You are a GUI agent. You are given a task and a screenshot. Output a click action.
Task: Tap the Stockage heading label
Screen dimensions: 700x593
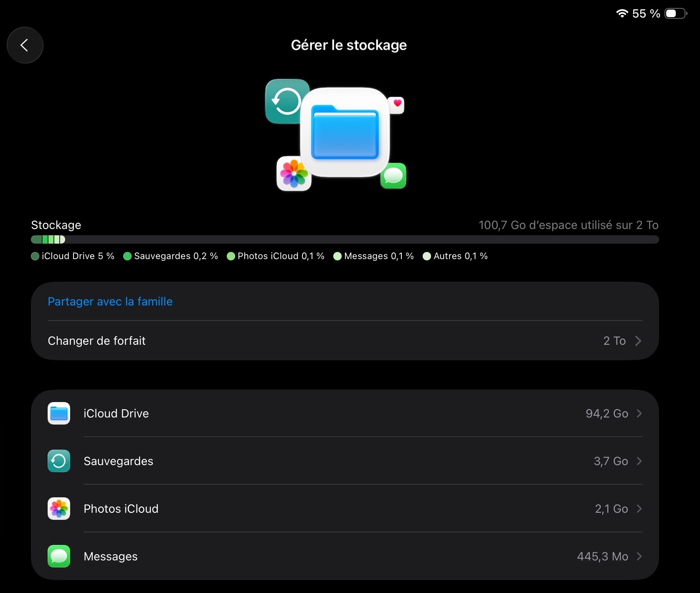56,225
